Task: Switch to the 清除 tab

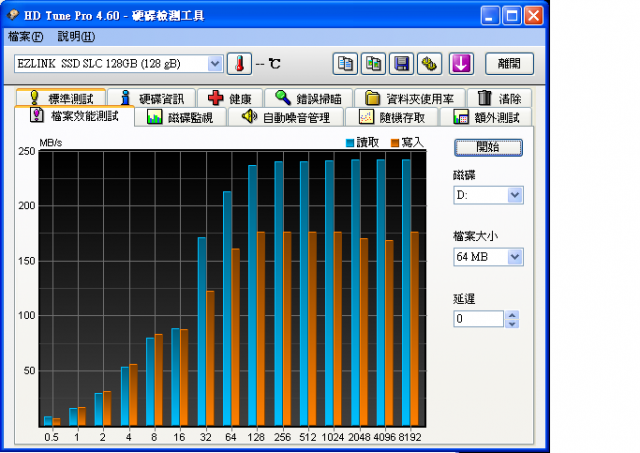Action: (x=500, y=98)
